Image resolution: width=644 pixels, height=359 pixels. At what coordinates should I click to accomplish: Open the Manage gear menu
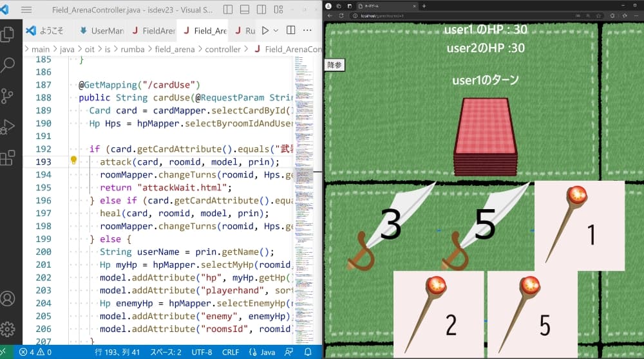(8, 329)
